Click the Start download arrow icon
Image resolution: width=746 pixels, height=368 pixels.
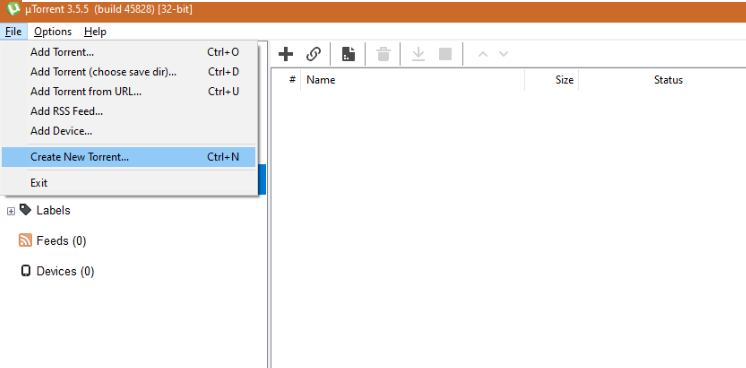pos(418,54)
